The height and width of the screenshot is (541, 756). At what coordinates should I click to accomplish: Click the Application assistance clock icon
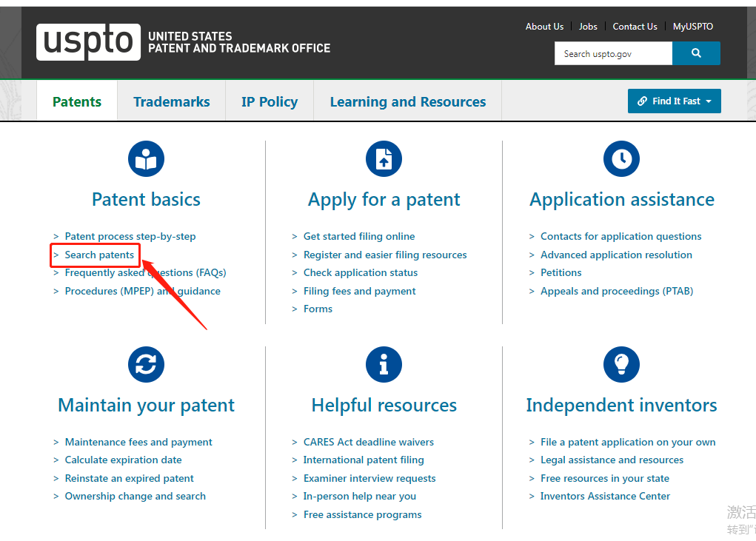621,159
